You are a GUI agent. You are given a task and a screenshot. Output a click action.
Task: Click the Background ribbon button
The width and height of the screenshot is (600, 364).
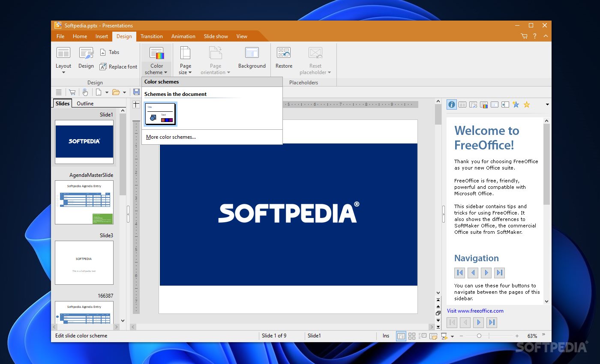coord(252,58)
